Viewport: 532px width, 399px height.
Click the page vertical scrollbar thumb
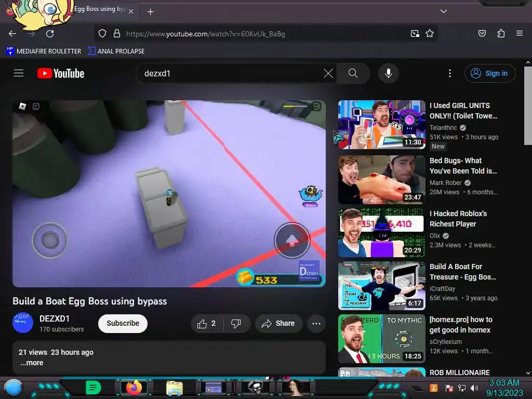point(528,105)
